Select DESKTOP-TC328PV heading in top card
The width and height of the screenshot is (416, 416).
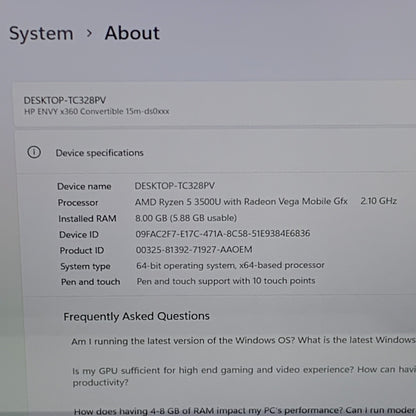[65, 100]
